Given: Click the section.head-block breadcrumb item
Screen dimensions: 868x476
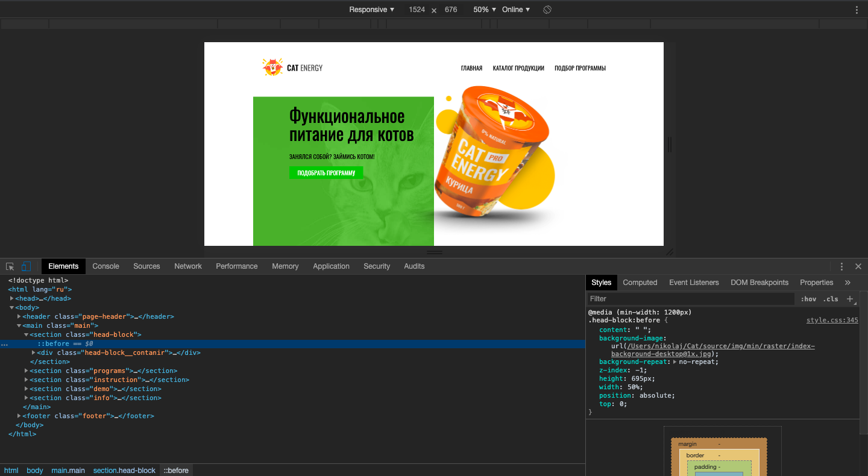Looking at the screenshot, I should pyautogui.click(x=124, y=471).
